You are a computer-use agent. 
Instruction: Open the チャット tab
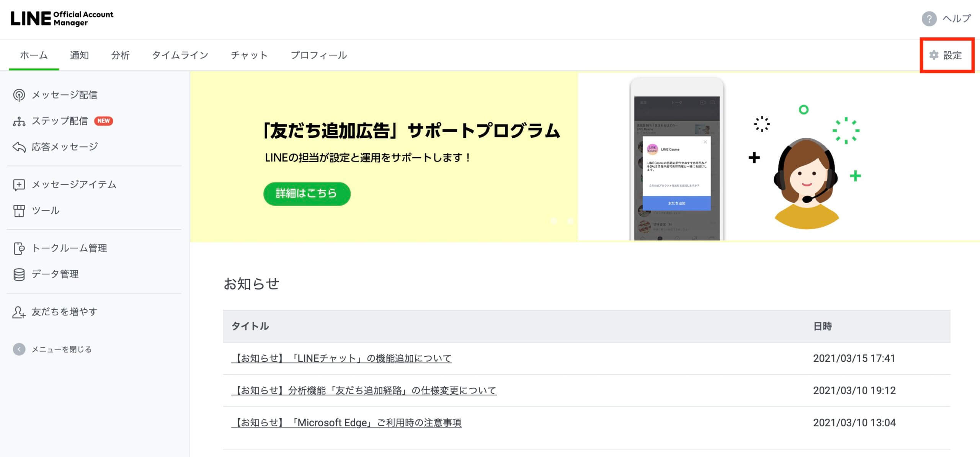(x=249, y=55)
